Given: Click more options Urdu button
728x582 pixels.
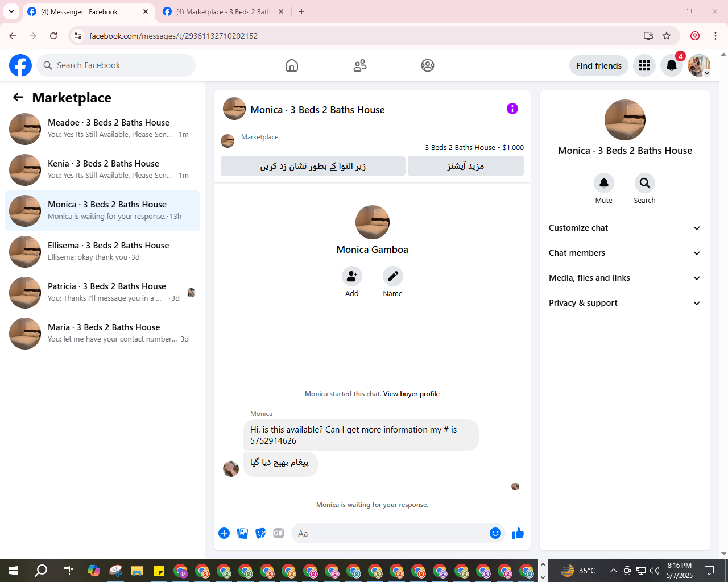Looking at the screenshot, I should click(x=466, y=166).
